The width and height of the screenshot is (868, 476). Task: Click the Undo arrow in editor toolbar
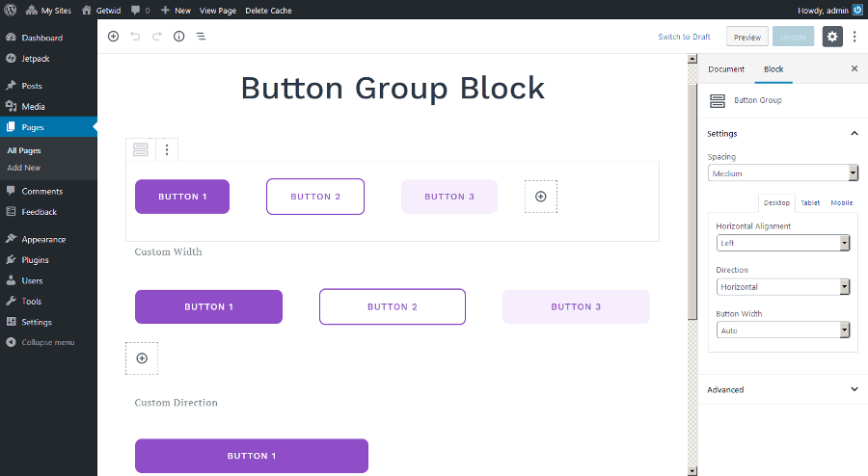pyautogui.click(x=135, y=37)
